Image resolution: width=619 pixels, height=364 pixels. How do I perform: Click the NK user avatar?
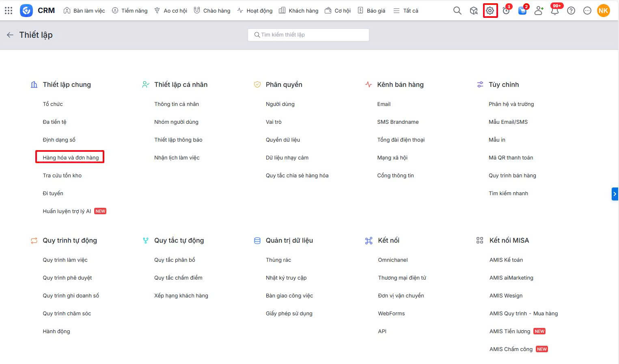point(603,11)
